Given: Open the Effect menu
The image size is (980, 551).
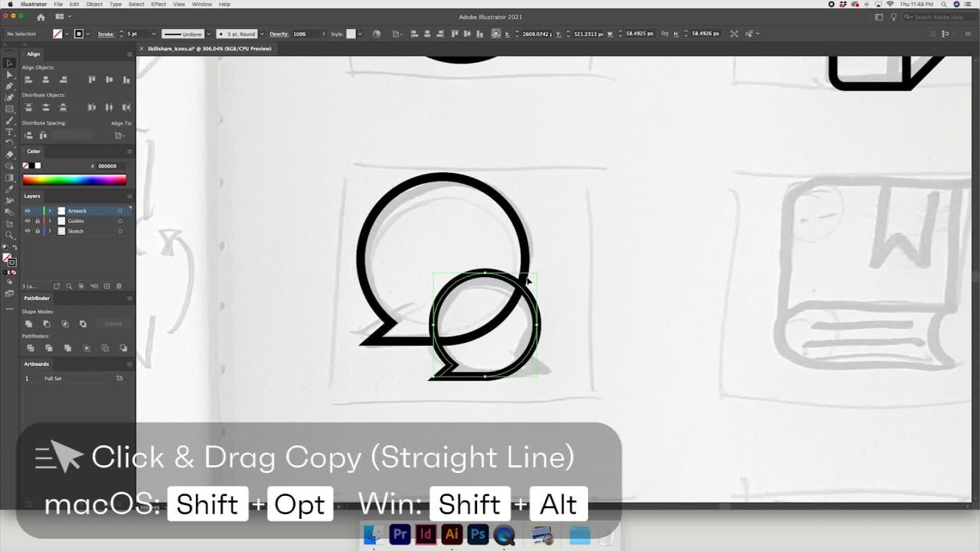Looking at the screenshot, I should pyautogui.click(x=158, y=4).
